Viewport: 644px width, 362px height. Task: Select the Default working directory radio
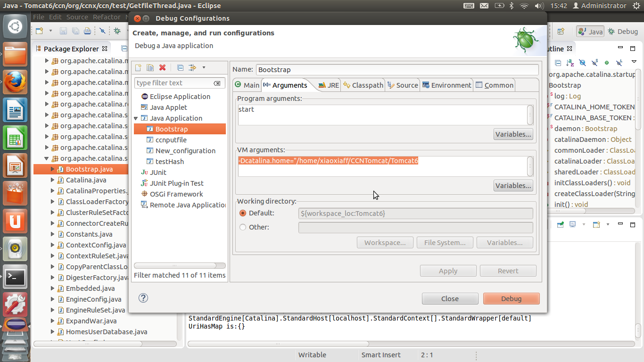coord(243,213)
